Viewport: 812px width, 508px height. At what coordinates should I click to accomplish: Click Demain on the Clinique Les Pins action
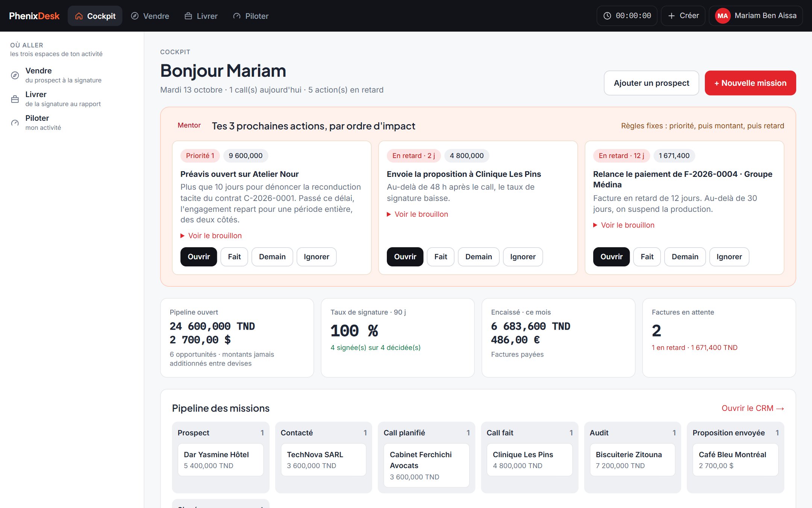[x=479, y=257]
